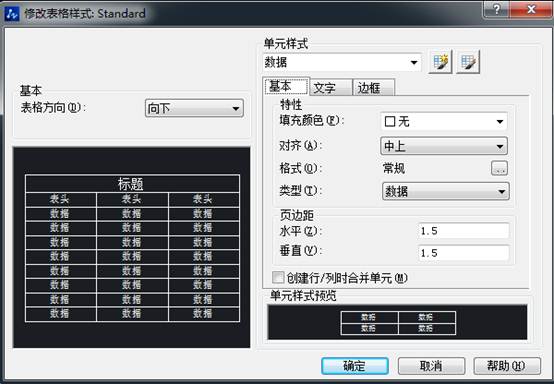Open the 填充颜色 无 dropdown

[444, 122]
